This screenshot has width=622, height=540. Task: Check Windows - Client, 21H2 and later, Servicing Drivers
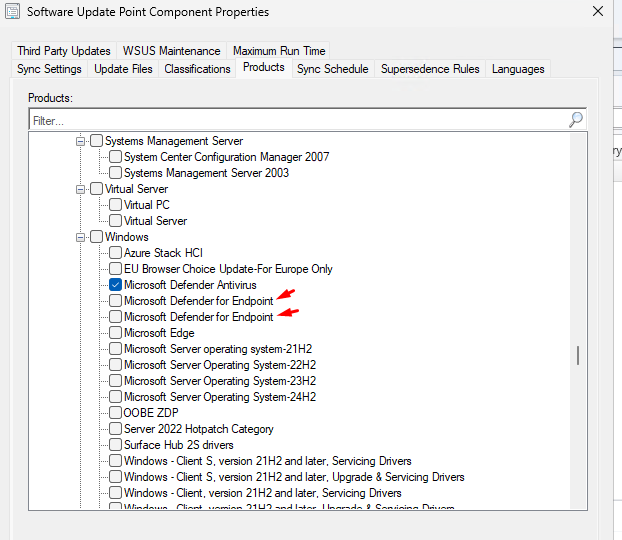tap(115, 493)
